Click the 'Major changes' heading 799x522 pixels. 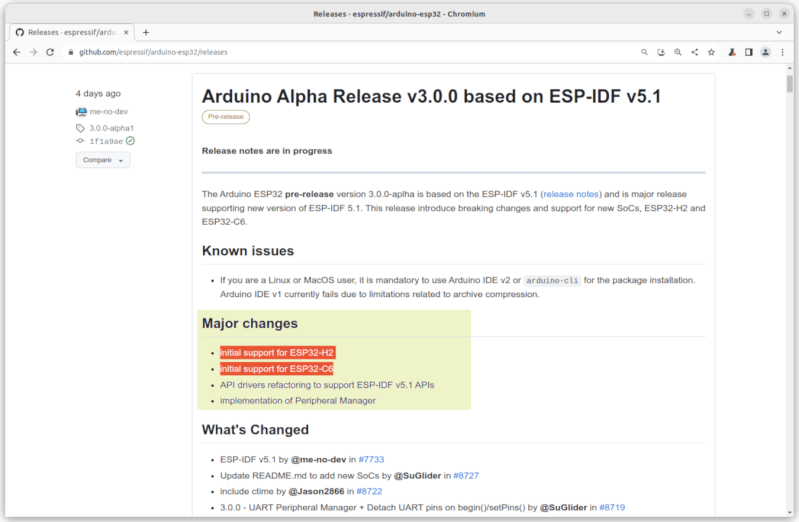250,323
